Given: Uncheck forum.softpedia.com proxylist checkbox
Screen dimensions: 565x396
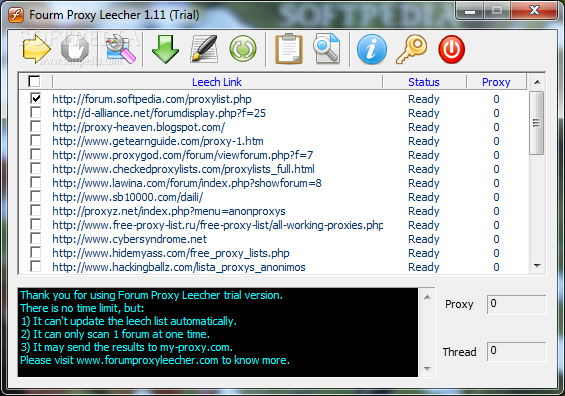Looking at the screenshot, I should (x=36, y=98).
